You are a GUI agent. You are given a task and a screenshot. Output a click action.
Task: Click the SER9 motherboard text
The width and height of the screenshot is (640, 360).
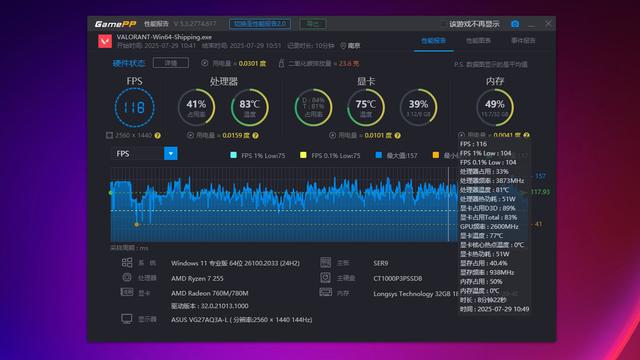[380, 263]
